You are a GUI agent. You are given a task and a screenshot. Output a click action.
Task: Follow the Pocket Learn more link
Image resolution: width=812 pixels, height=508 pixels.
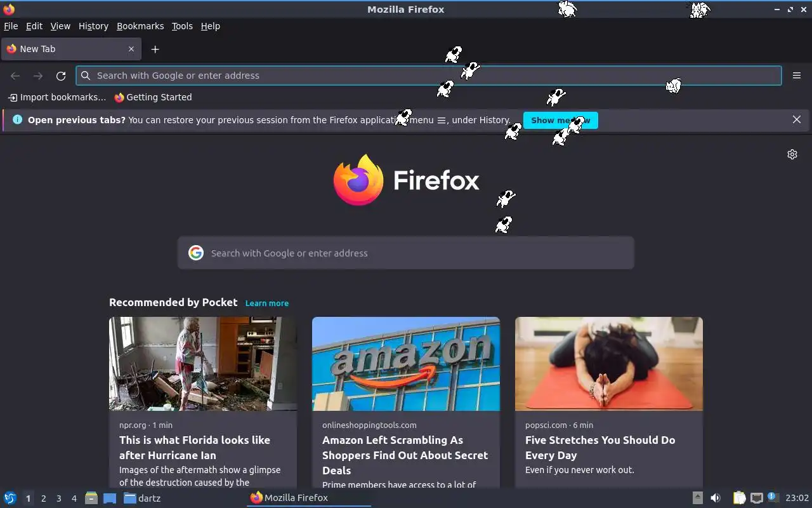pos(267,303)
